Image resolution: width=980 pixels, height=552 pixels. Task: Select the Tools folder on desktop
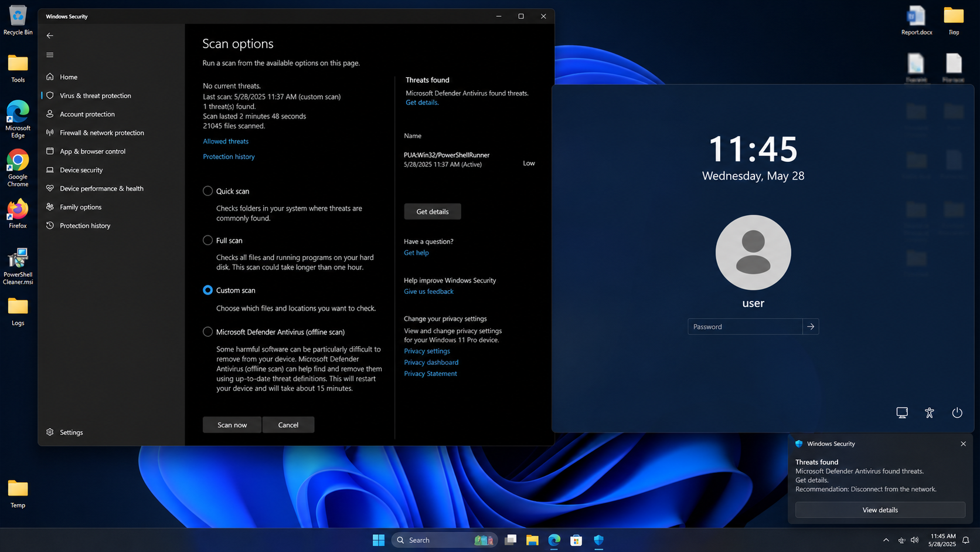(x=18, y=69)
